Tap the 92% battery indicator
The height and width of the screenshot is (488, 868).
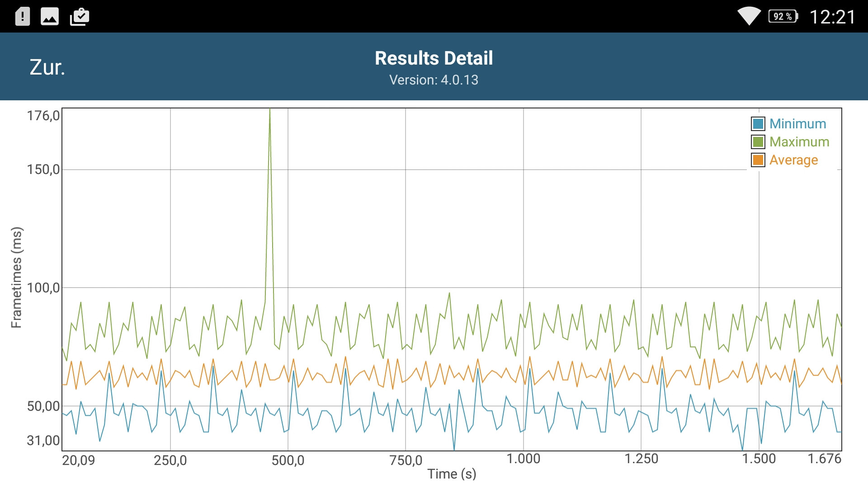tap(783, 17)
